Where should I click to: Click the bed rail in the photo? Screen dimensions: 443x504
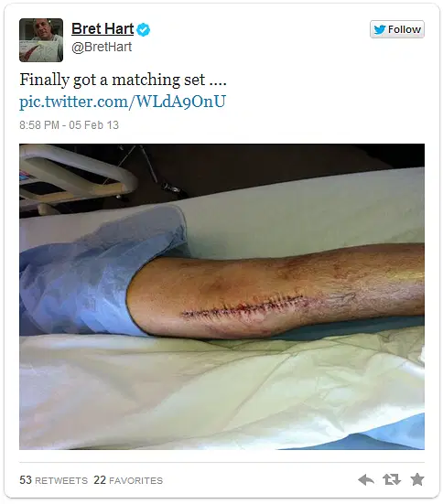(x=76, y=176)
